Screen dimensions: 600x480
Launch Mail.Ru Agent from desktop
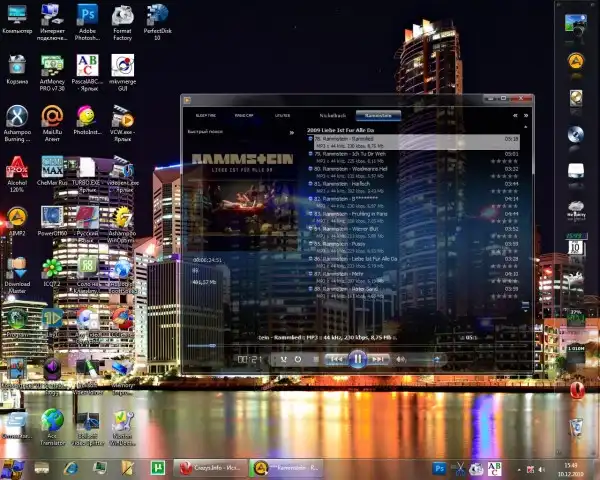[52, 118]
